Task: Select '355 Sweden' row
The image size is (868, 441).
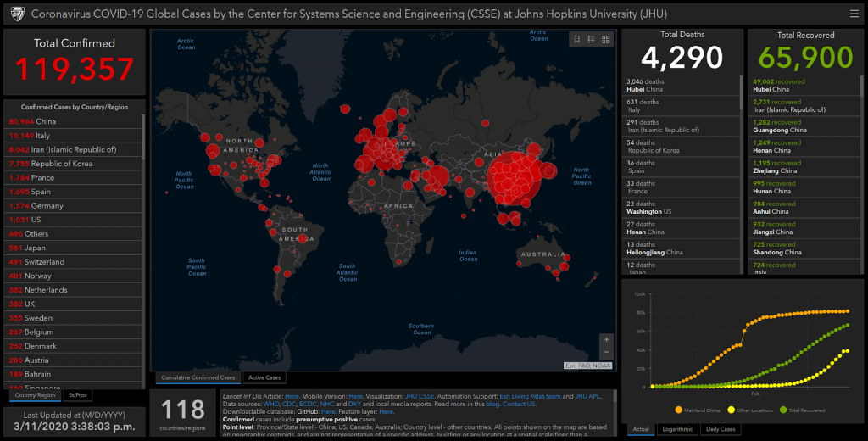Action: pos(73,318)
